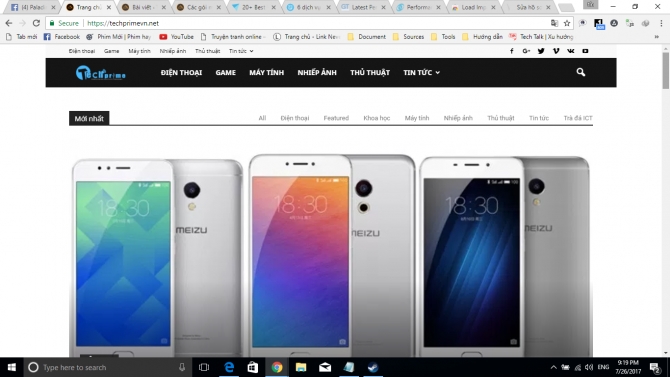Open the site search magnifier icon
This screenshot has height=377, width=670.
point(580,72)
